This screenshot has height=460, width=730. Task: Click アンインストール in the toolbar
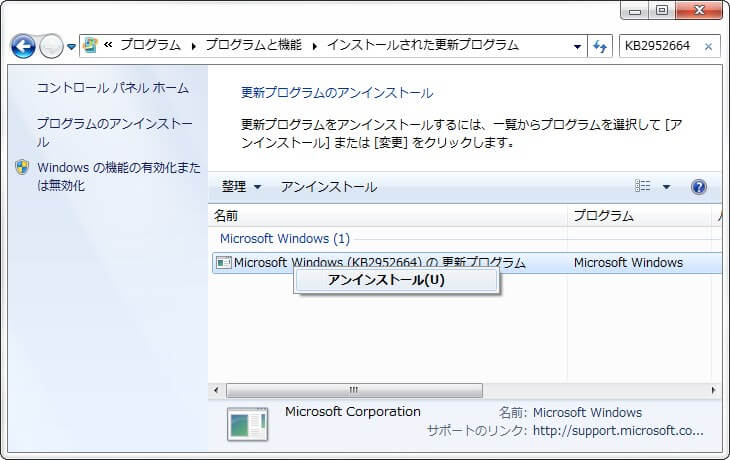click(x=329, y=187)
